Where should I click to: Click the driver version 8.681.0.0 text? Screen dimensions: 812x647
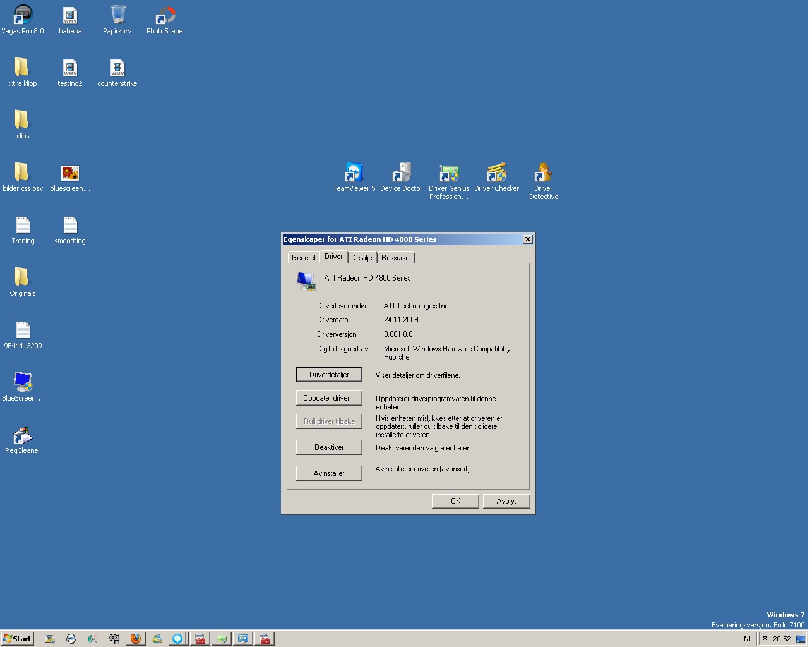[398, 334]
